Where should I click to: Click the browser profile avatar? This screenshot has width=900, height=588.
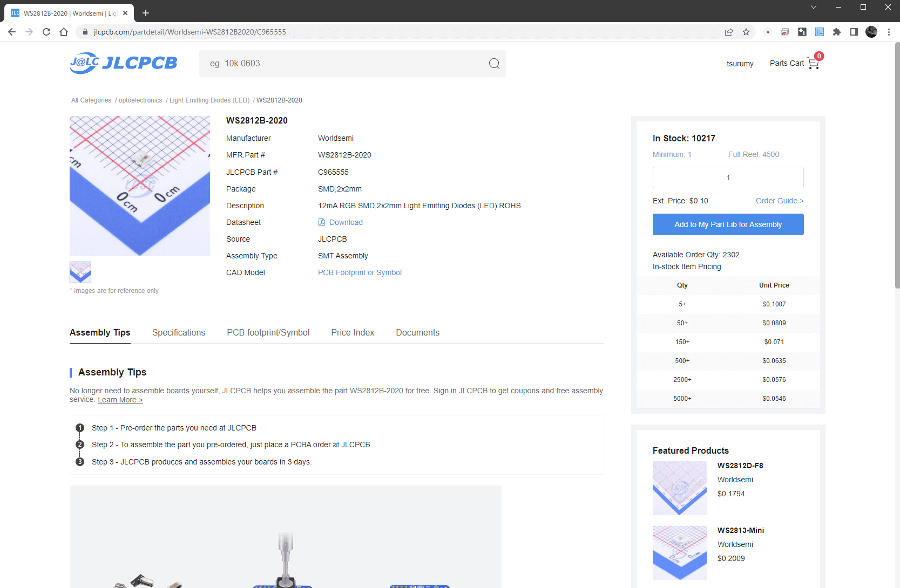click(871, 32)
